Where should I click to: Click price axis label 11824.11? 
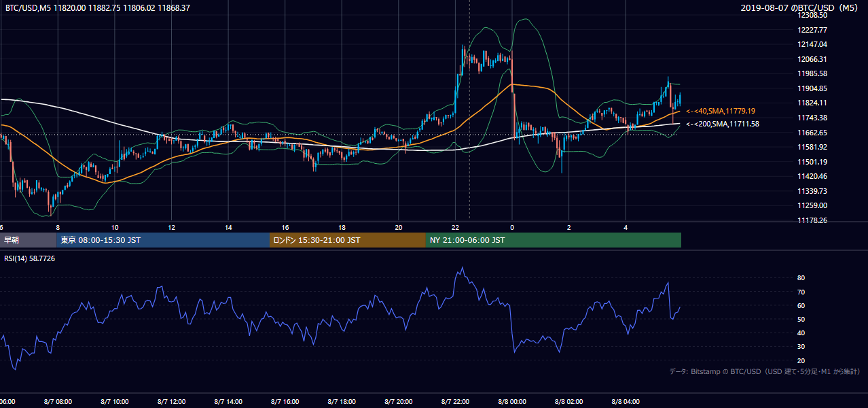click(812, 103)
